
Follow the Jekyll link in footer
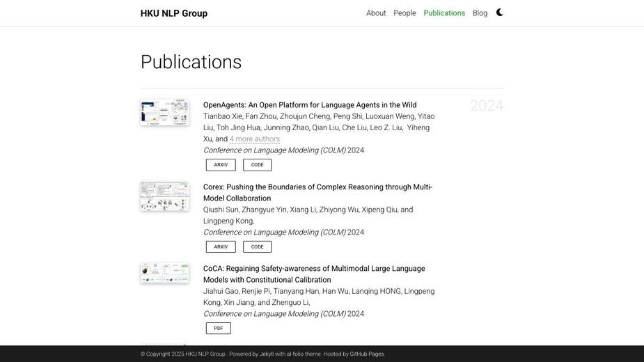click(x=266, y=354)
